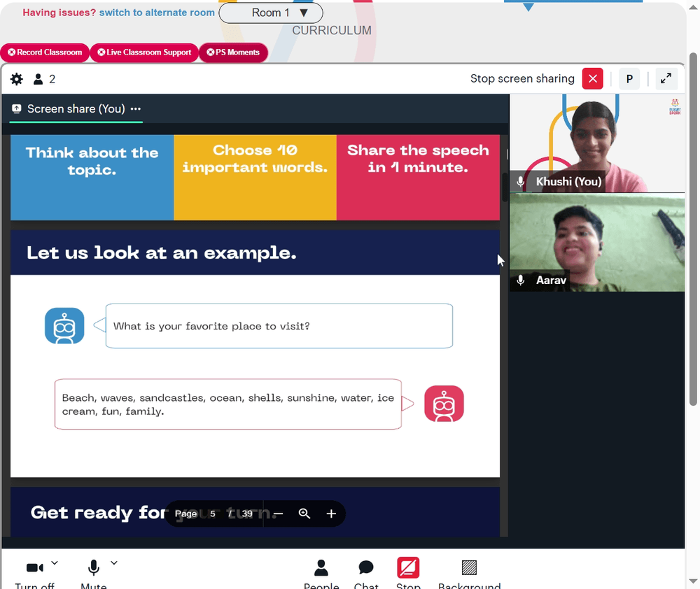Click the blue robot avatar
The width and height of the screenshot is (700, 589).
point(64,326)
